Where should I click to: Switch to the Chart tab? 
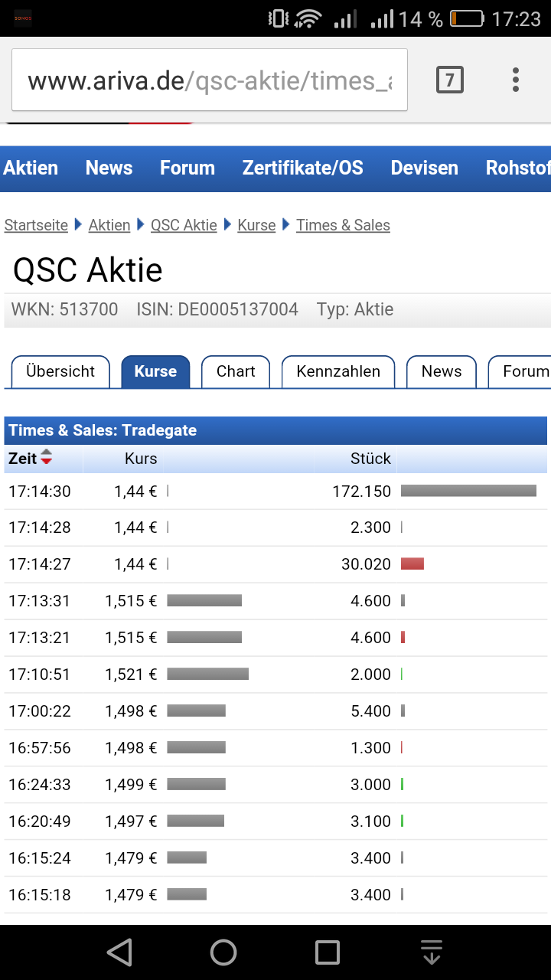(235, 371)
